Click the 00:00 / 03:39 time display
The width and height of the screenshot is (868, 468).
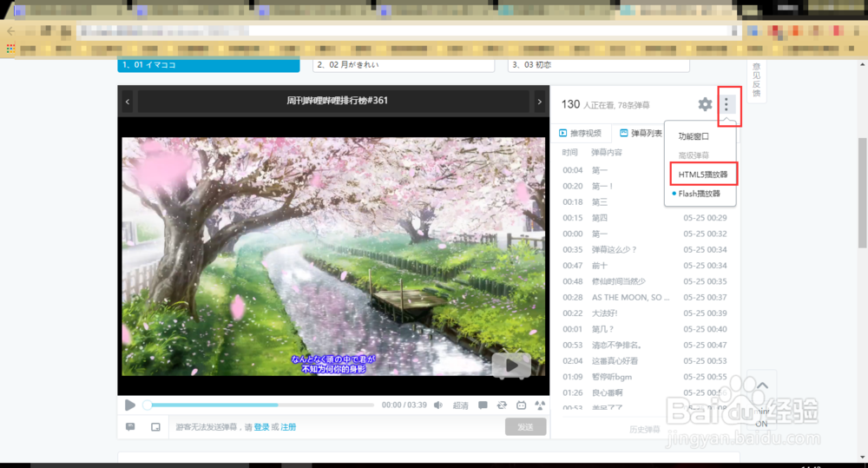click(x=404, y=405)
